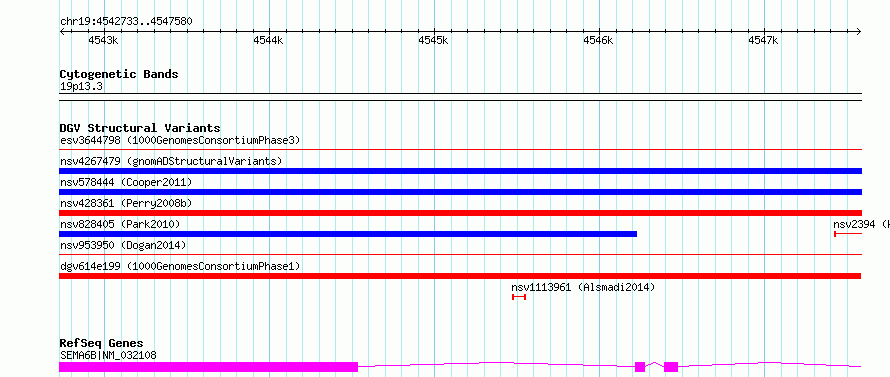This screenshot has height=377, width=890.
Task: Select the dgv614e199 red variant bar
Action: [460, 276]
